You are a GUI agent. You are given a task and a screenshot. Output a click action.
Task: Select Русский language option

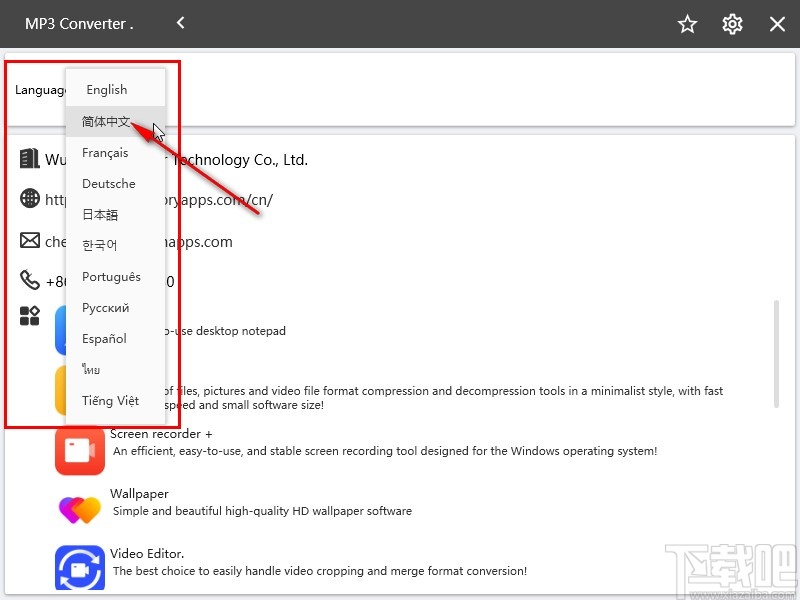pos(115,308)
